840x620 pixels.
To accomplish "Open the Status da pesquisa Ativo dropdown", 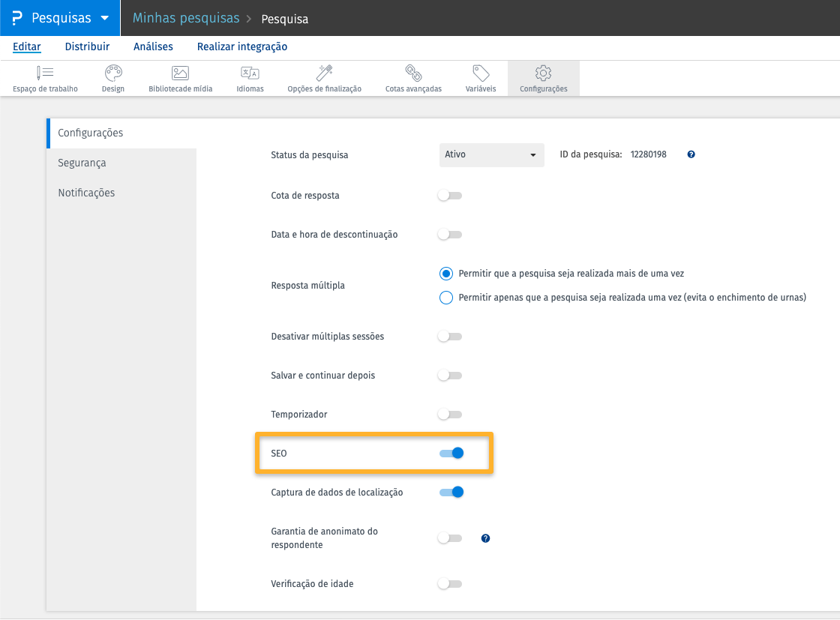I will pyautogui.click(x=491, y=154).
